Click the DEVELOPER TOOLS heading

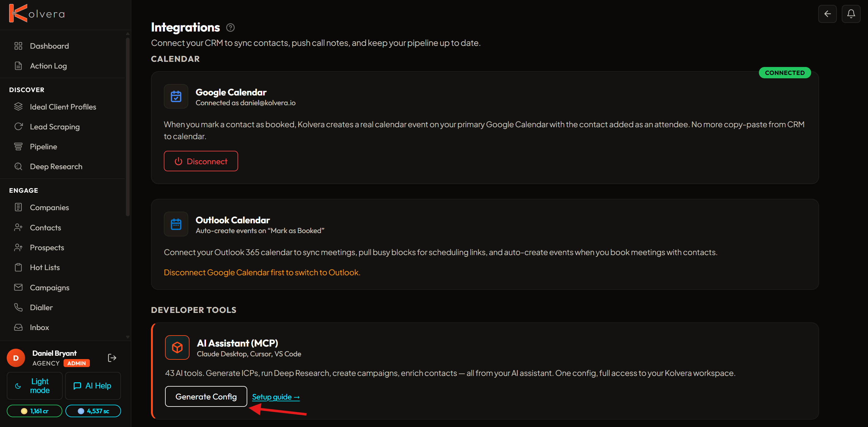pyautogui.click(x=193, y=310)
